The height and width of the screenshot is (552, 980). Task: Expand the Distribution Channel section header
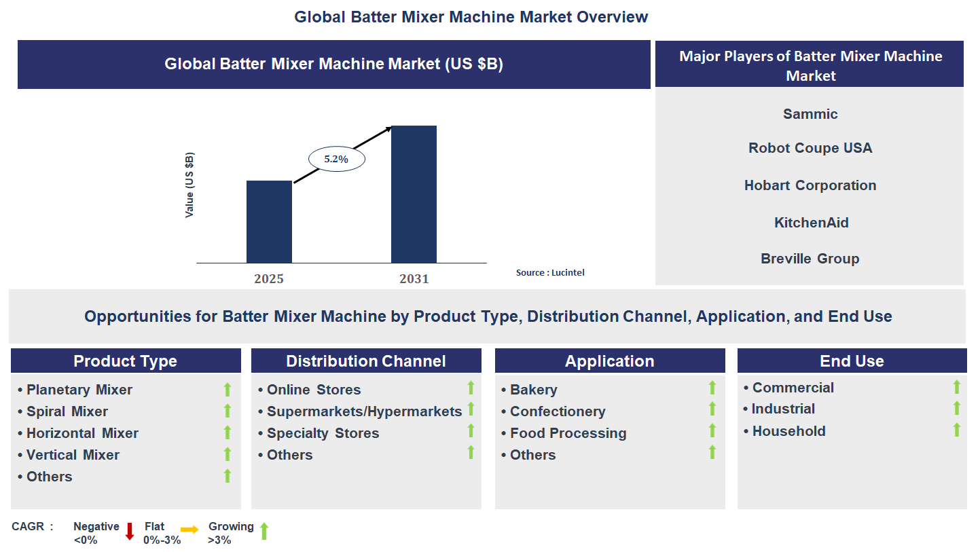coord(366,361)
